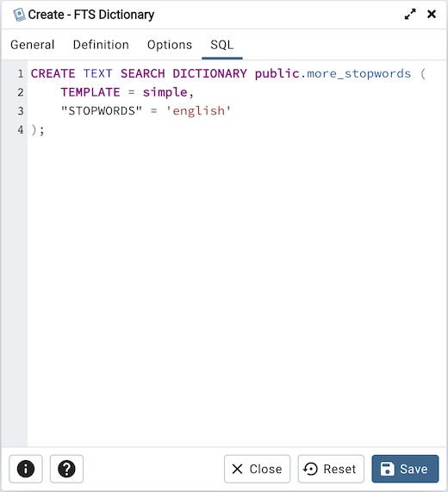
Task: Click the DICTIONARY keyword in the SQL
Action: (210, 74)
